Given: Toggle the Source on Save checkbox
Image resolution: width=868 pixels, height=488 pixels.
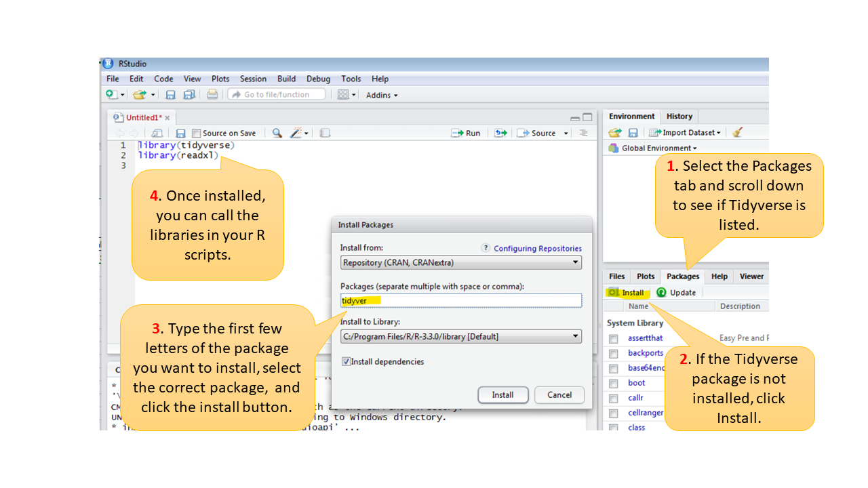Looking at the screenshot, I should point(197,134).
